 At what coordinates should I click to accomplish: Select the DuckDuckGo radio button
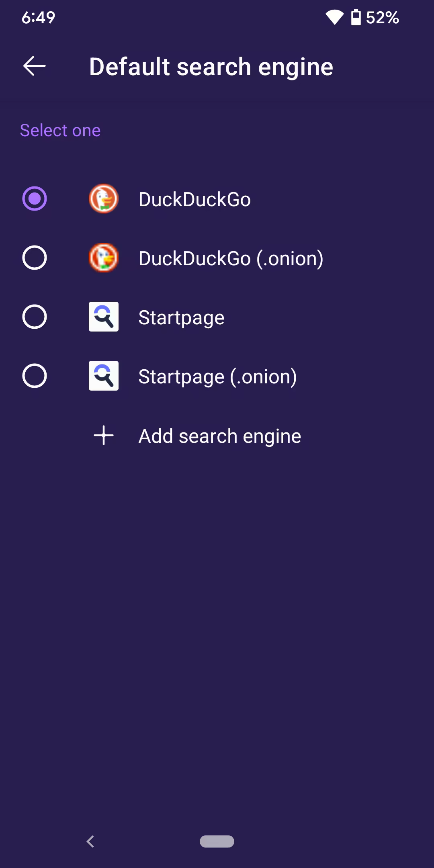(x=35, y=199)
